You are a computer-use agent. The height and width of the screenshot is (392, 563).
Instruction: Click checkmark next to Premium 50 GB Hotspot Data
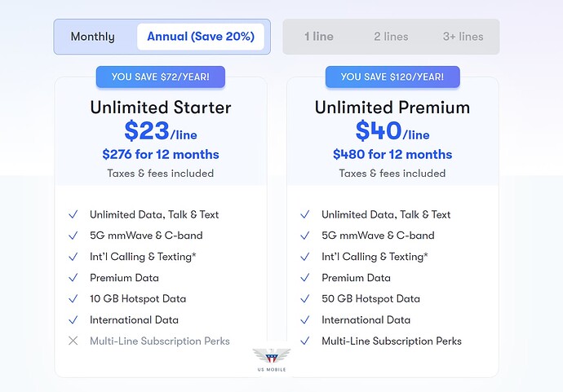coord(305,298)
